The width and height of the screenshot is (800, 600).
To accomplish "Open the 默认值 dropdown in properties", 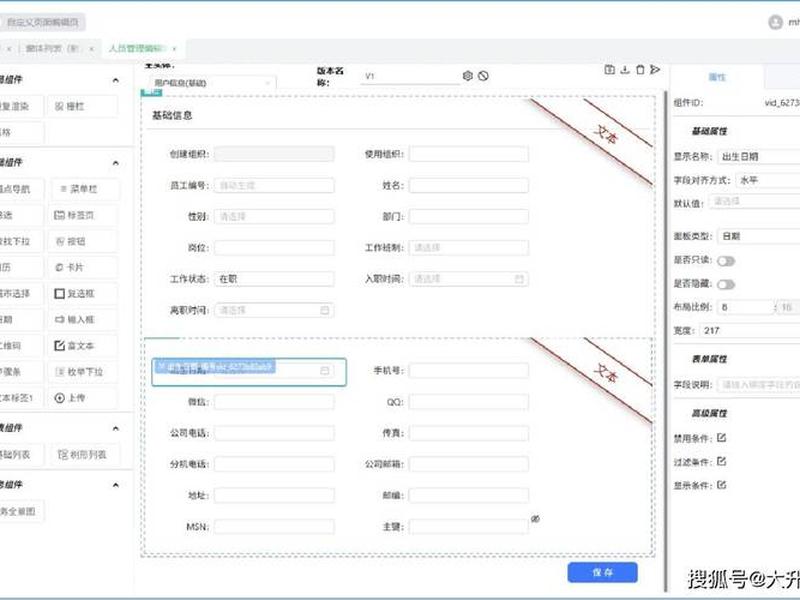I will (x=754, y=202).
